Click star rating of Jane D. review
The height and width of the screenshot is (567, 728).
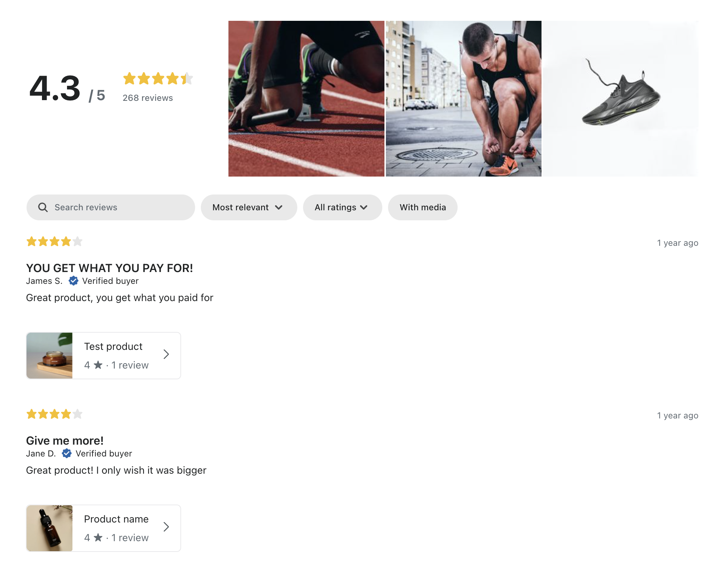click(x=55, y=414)
